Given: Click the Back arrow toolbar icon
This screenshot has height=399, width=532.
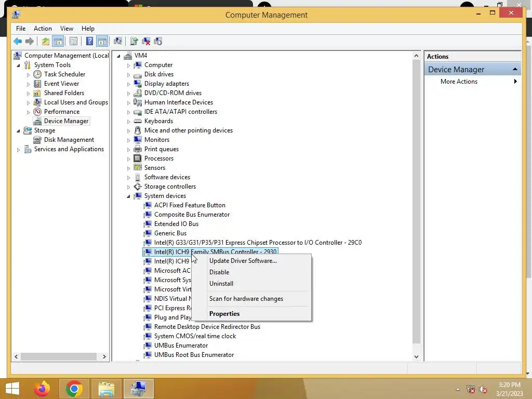Looking at the screenshot, I should [18, 42].
